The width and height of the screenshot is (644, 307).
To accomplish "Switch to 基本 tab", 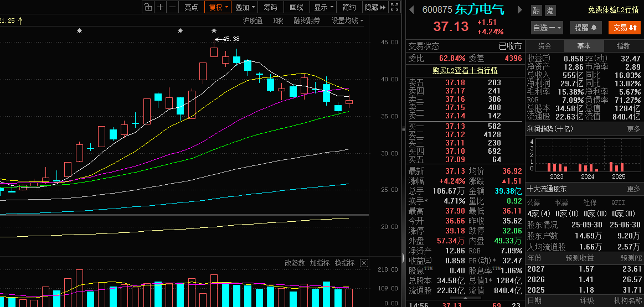I will [x=584, y=46].
